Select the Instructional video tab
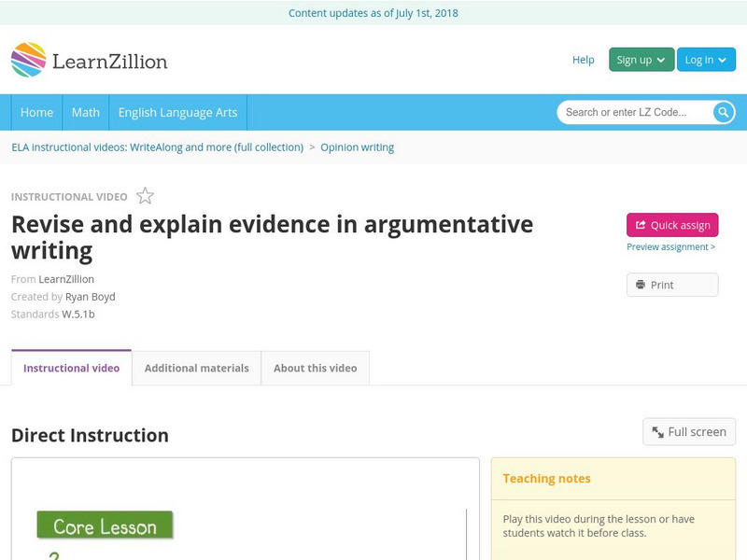Image resolution: width=747 pixels, height=560 pixels. pyautogui.click(x=71, y=368)
